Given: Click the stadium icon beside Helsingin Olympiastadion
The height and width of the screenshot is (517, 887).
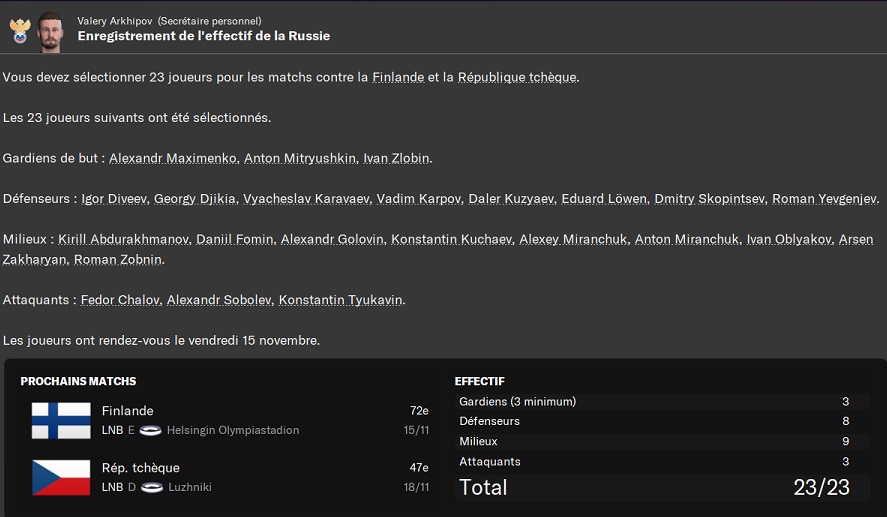Looking at the screenshot, I should (x=151, y=431).
